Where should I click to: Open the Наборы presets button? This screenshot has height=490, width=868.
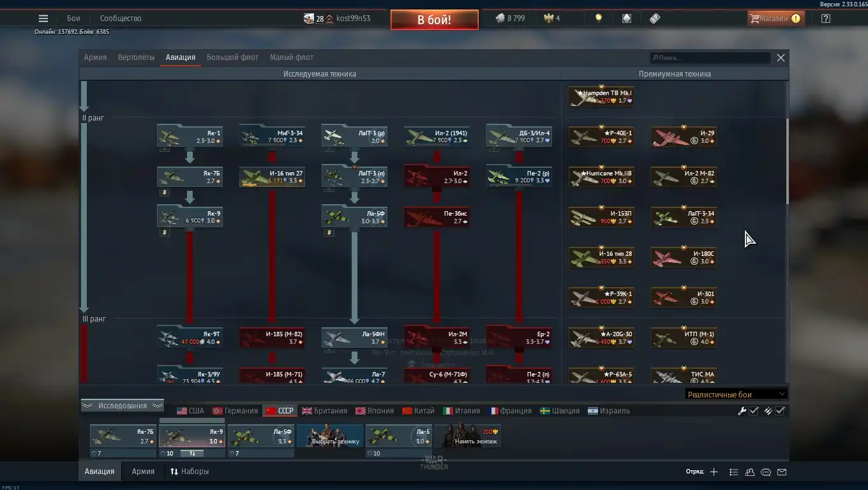point(190,471)
